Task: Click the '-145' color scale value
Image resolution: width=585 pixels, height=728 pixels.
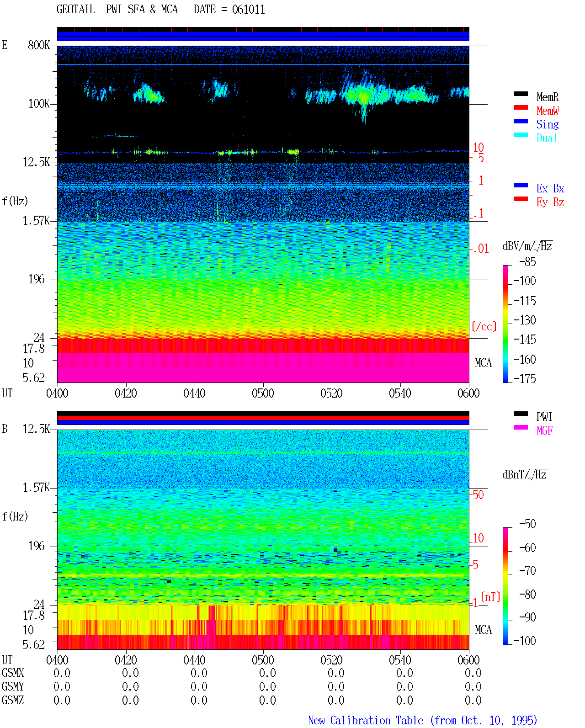Action: [x=525, y=340]
